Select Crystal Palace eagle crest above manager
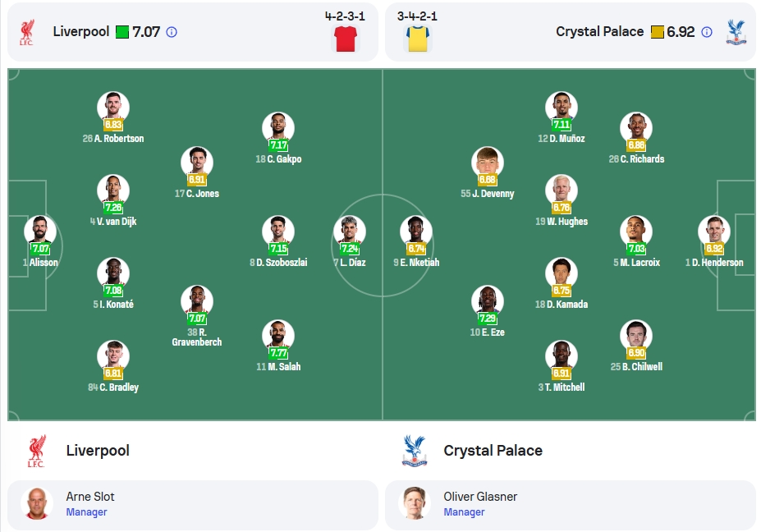This screenshot has height=532, width=761. 414,451
